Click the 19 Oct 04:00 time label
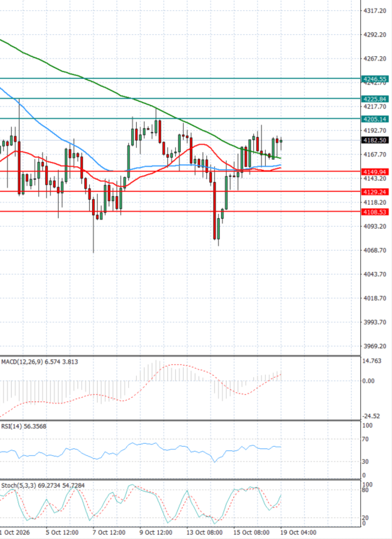The width and height of the screenshot is (392, 539). coord(298,532)
